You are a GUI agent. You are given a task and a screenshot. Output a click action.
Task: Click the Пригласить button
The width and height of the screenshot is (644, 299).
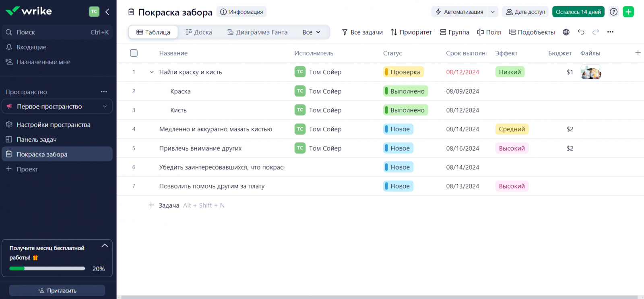point(57,290)
